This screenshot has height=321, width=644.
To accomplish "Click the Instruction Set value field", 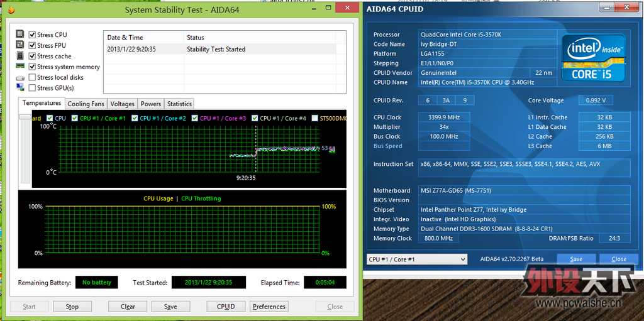I will click(x=525, y=168).
